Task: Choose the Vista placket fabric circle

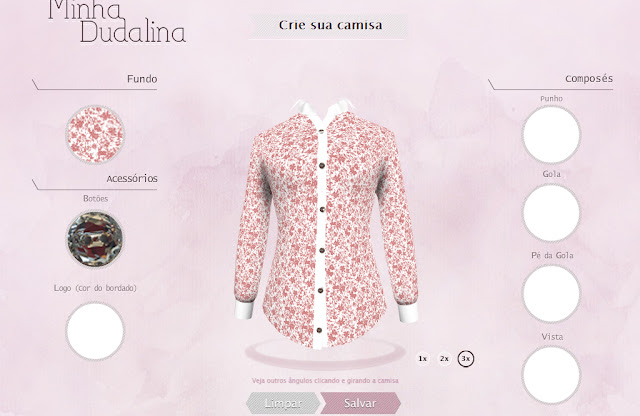Action: point(551,375)
